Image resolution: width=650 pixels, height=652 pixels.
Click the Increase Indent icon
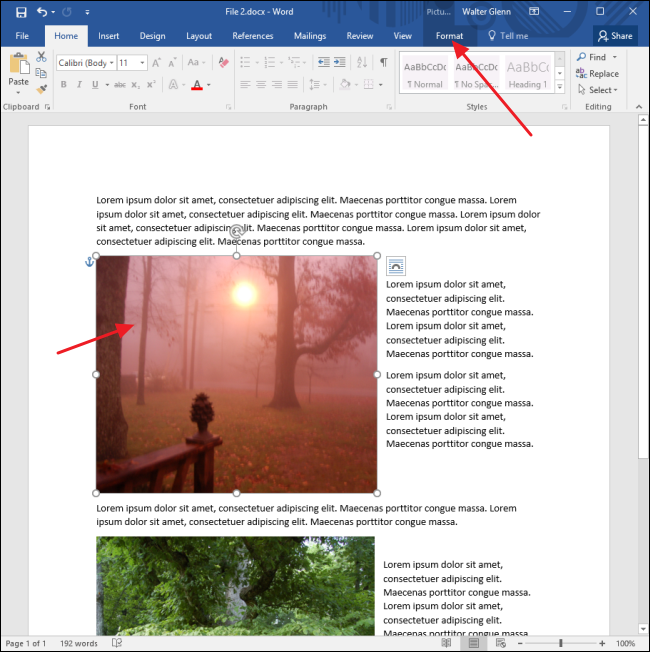coord(339,63)
